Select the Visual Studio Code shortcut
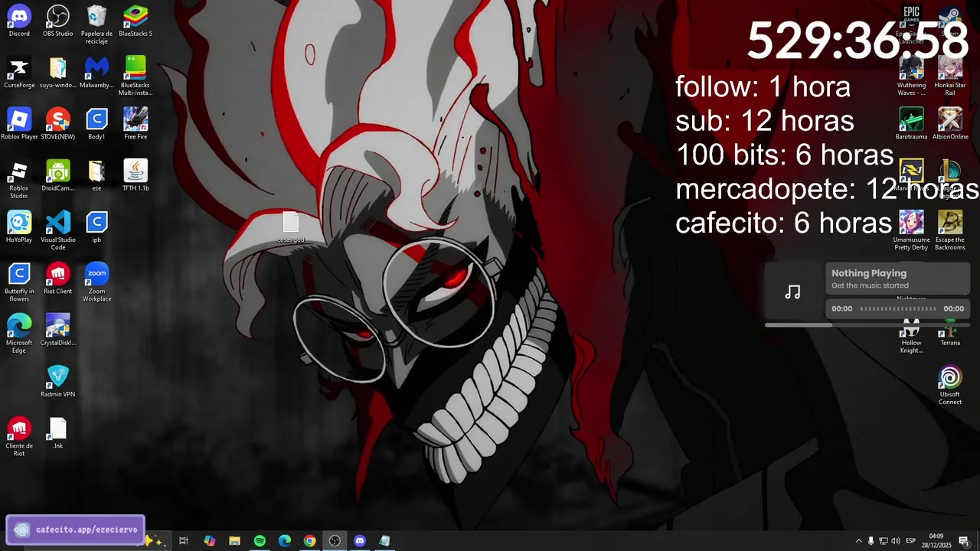 [x=58, y=231]
